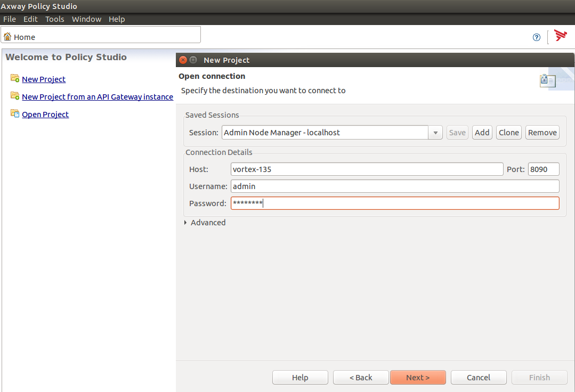Click the Remove session button

pyautogui.click(x=542, y=133)
